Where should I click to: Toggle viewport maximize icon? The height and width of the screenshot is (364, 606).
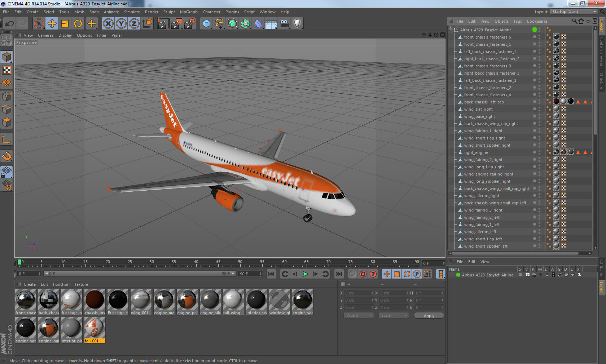coord(443,35)
